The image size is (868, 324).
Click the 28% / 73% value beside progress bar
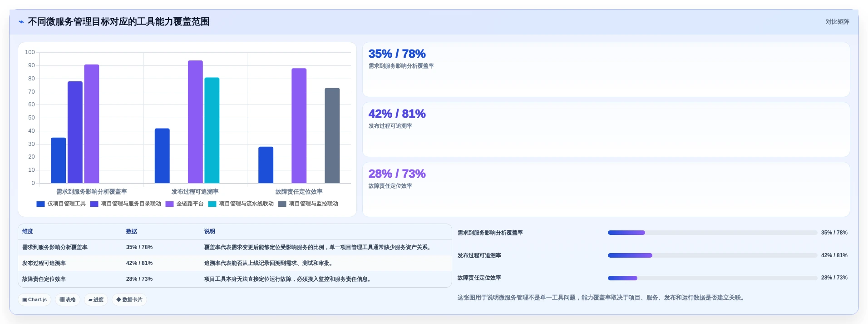point(834,278)
